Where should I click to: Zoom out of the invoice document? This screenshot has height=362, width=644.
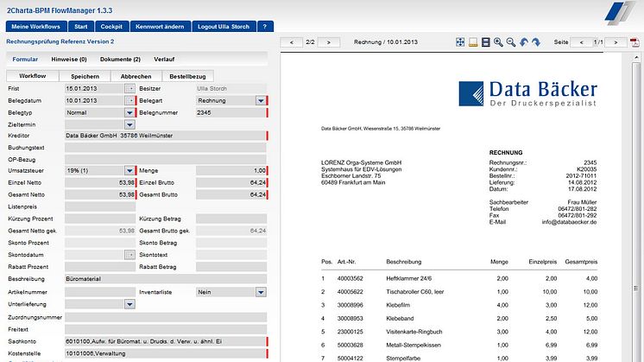[511, 42]
